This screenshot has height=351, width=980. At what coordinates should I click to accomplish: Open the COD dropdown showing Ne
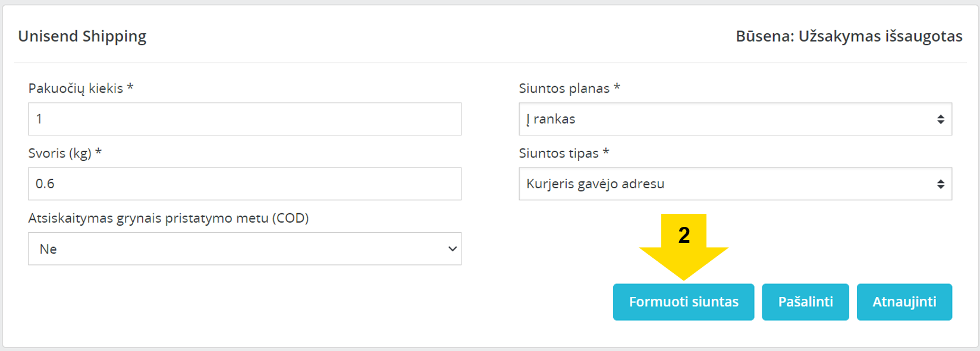click(244, 249)
